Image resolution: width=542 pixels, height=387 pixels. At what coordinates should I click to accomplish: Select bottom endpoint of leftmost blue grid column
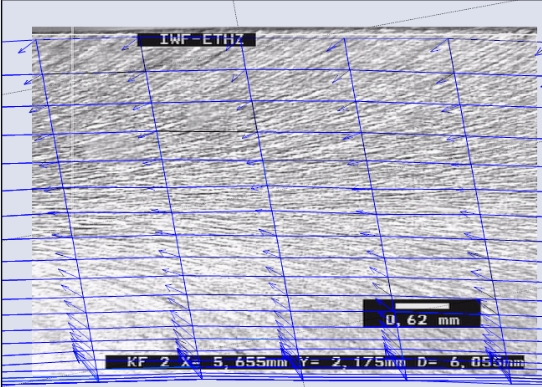tap(99, 381)
